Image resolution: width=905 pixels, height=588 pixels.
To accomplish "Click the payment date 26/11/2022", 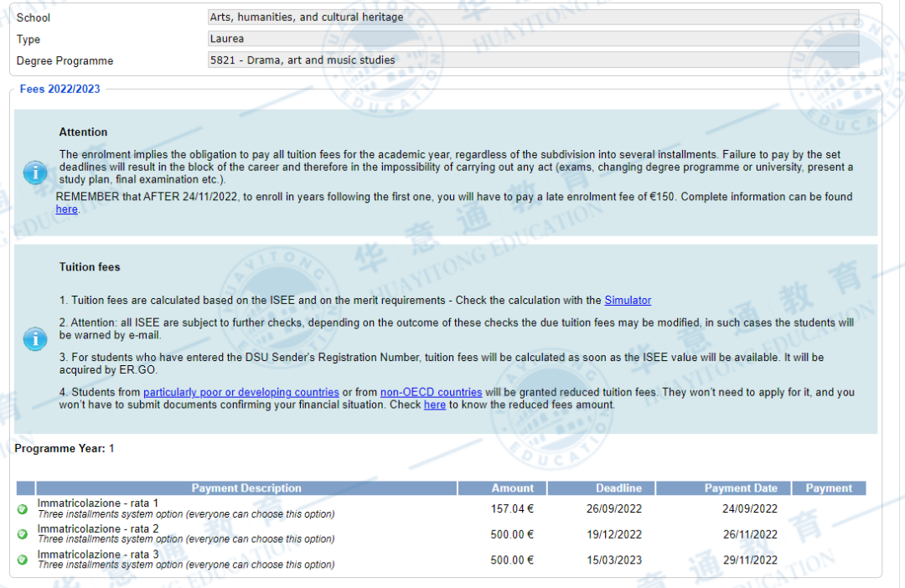I will (x=750, y=534).
